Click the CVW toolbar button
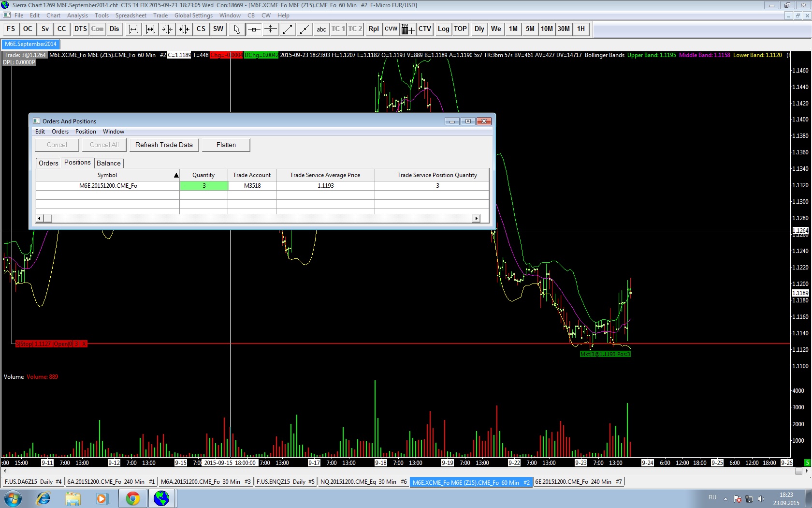812x508 pixels. click(x=391, y=29)
